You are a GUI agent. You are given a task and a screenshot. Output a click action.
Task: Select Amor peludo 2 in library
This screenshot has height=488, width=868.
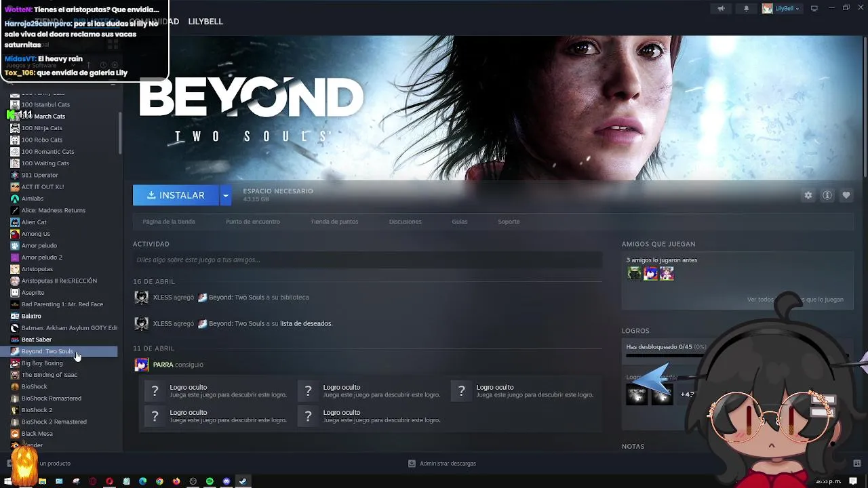41,258
